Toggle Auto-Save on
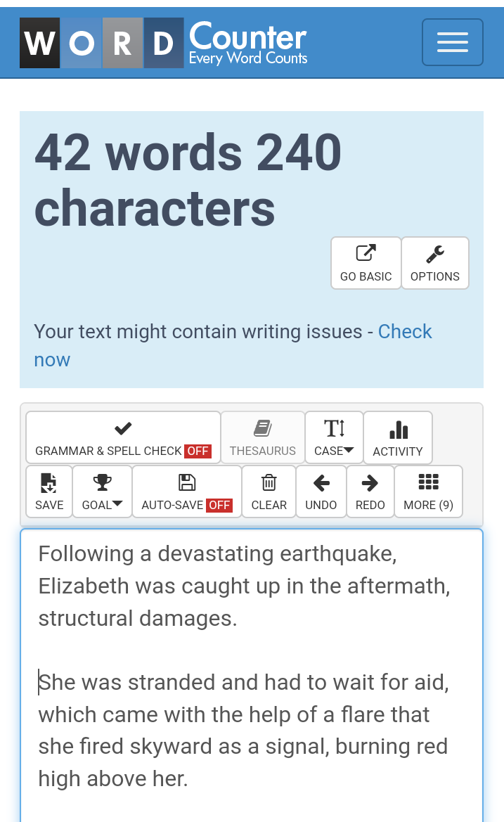The width and height of the screenshot is (504, 822). point(187,492)
